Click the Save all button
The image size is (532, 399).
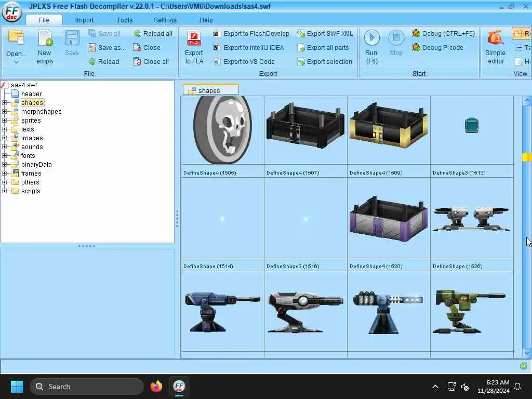click(x=104, y=33)
